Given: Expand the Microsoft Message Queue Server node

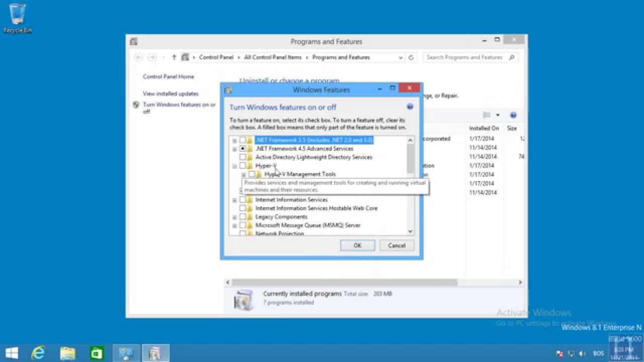Looking at the screenshot, I should [x=234, y=226].
